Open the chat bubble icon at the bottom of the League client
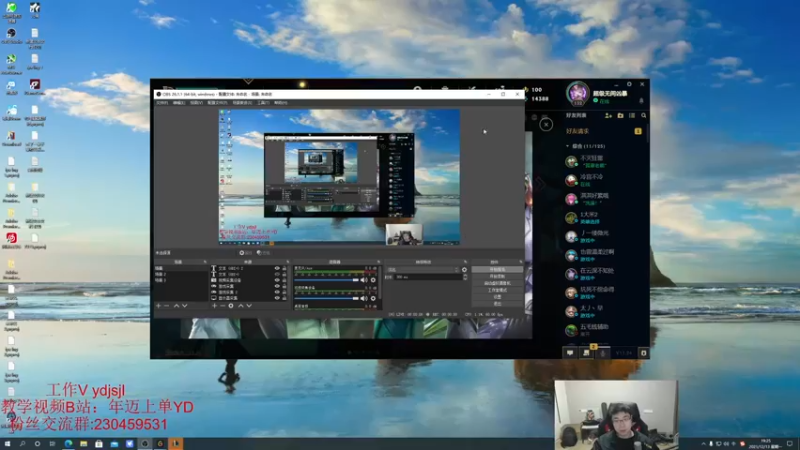 click(x=570, y=353)
